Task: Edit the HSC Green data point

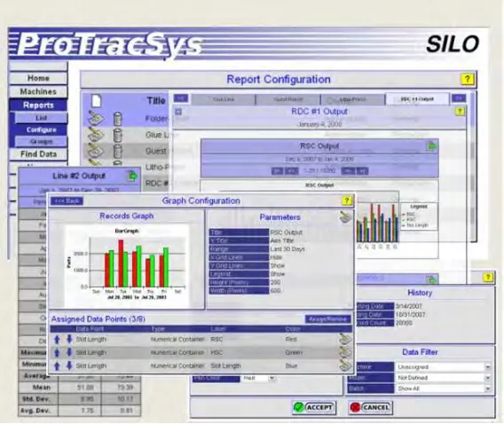Action: (x=345, y=352)
